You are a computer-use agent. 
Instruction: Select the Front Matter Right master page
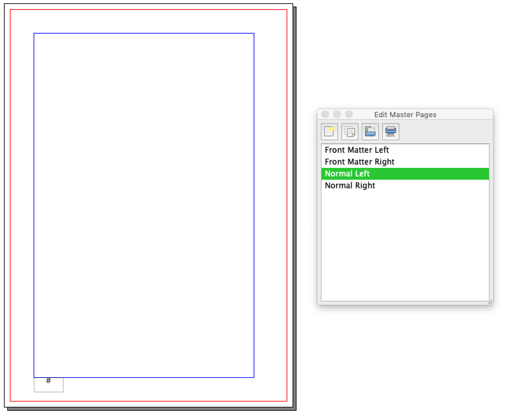(359, 162)
